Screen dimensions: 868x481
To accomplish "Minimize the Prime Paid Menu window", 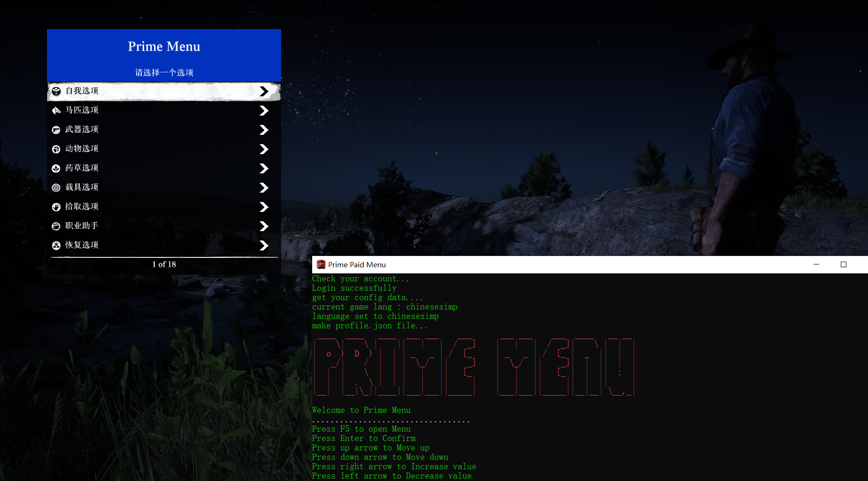I will tap(816, 264).
